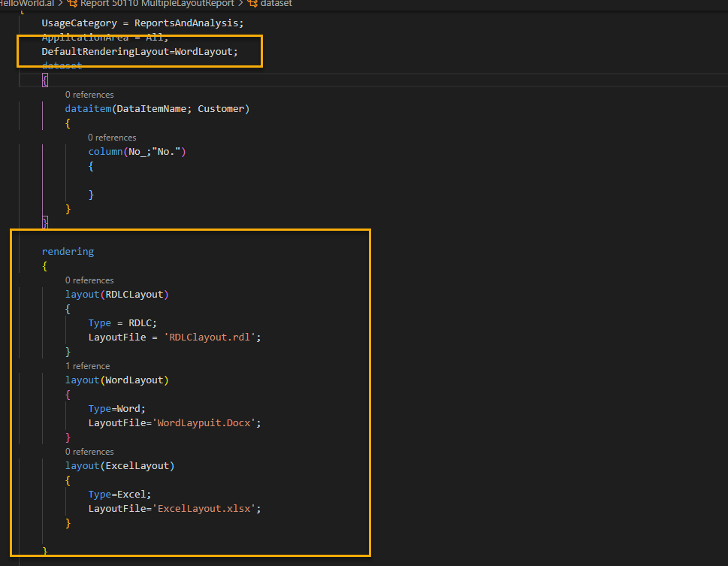Click '0 references' above layout(ExcelLayout)

coord(89,452)
